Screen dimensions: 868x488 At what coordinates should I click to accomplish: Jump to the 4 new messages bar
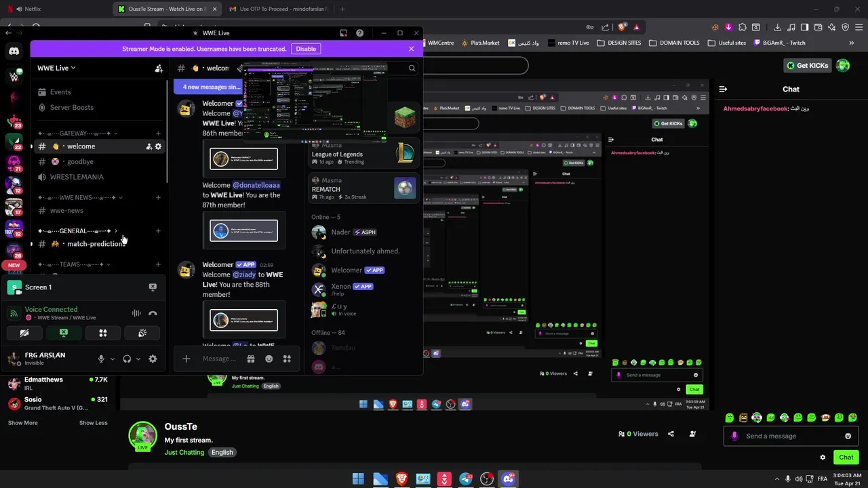[209, 87]
